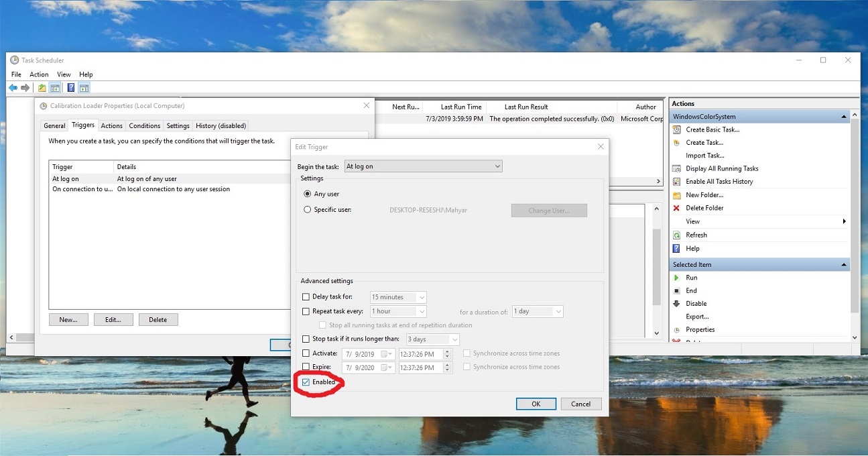Click the green Run arrow icon
Viewport: 868px width, 456px height.
(x=676, y=278)
